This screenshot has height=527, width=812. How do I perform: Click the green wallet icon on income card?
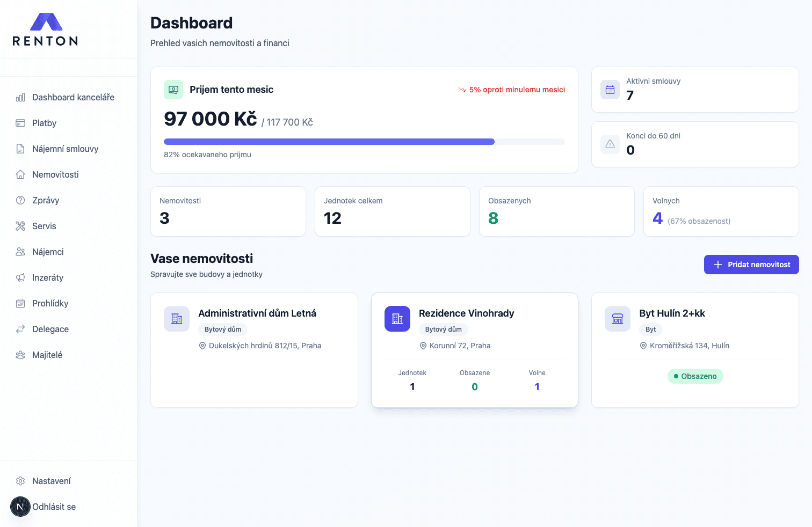pyautogui.click(x=173, y=89)
